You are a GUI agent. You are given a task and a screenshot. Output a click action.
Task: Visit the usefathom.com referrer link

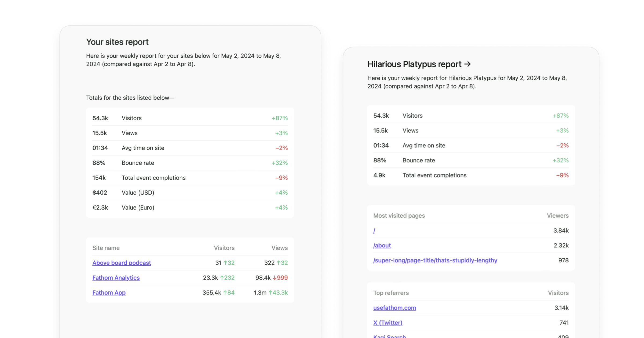pyautogui.click(x=394, y=308)
